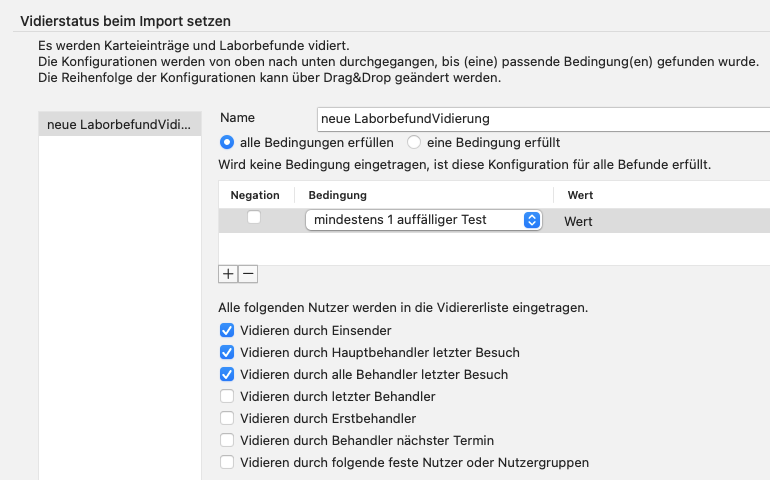The height and width of the screenshot is (480, 770).
Task: Uncheck 'Vidieren durch Hauptbehandler letzter Besuch'
Action: pos(227,353)
